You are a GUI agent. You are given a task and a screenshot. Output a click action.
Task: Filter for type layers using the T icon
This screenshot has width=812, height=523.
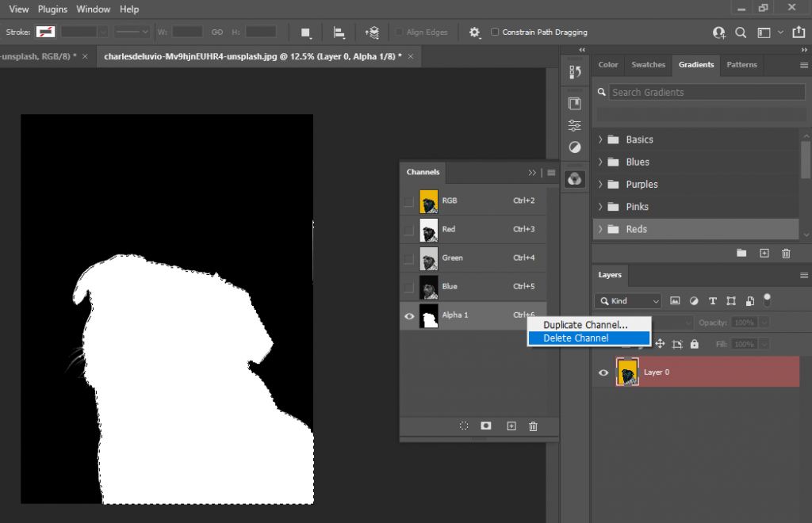(712, 300)
